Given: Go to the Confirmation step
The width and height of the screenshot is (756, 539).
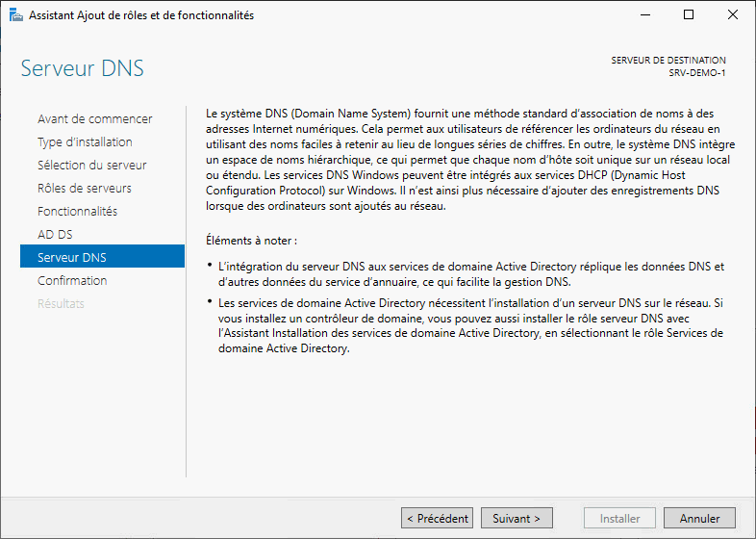Looking at the screenshot, I should pyautogui.click(x=72, y=281).
